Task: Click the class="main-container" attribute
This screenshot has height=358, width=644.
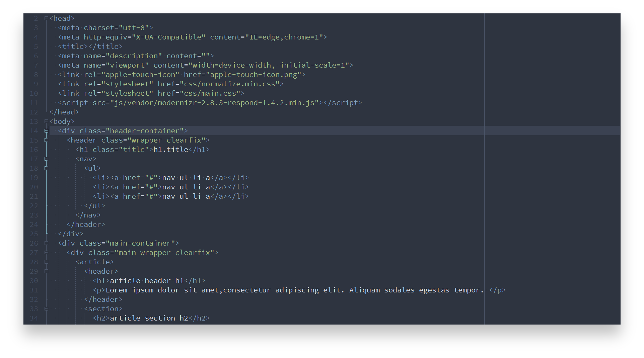Action: click(127, 243)
